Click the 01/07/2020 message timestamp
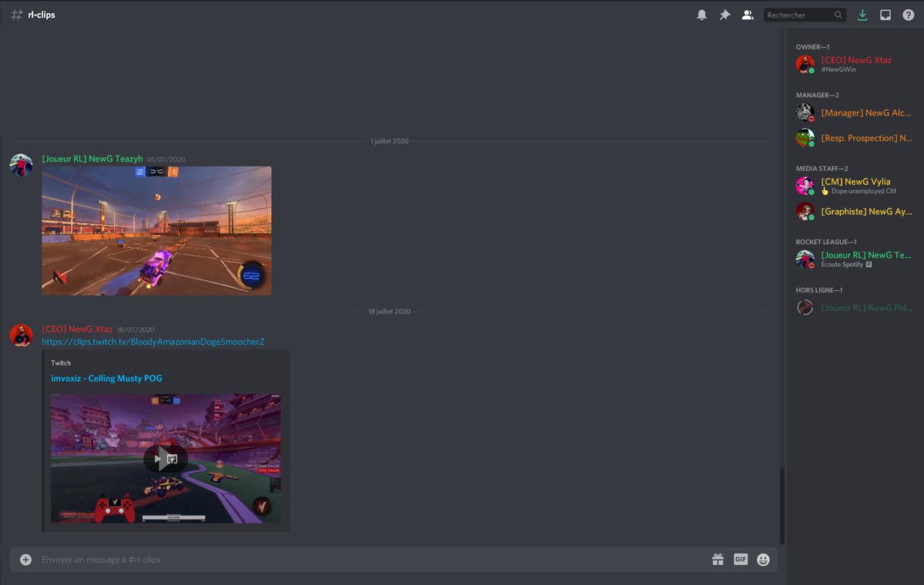This screenshot has height=585, width=924. tap(166, 159)
